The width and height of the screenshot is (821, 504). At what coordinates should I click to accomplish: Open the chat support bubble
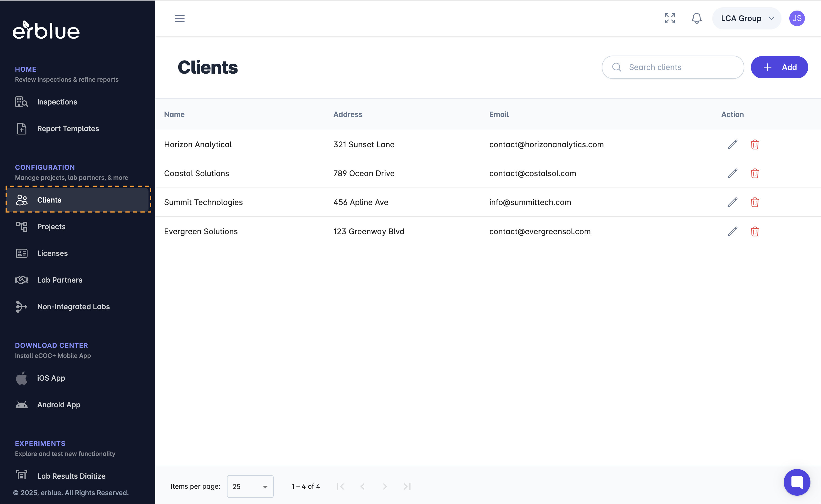[797, 482]
